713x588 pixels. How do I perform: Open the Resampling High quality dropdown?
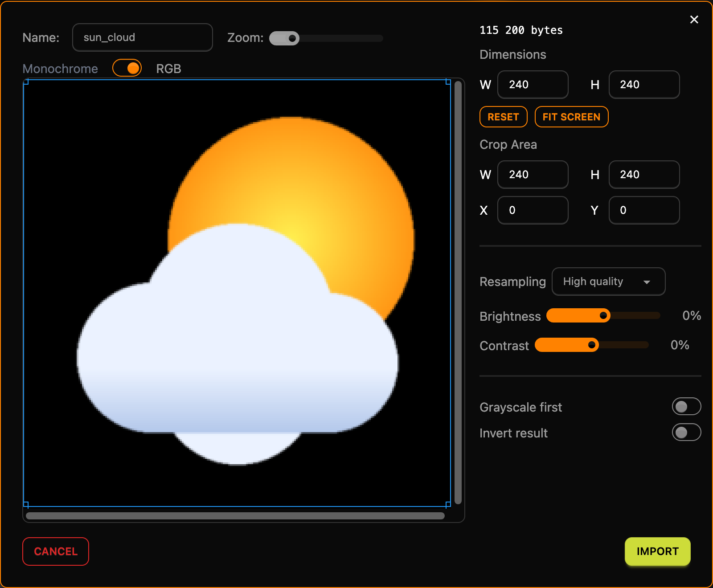(608, 282)
